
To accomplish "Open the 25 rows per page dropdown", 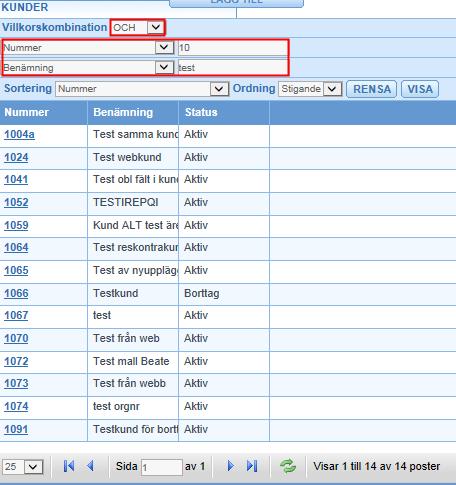I will (23, 466).
